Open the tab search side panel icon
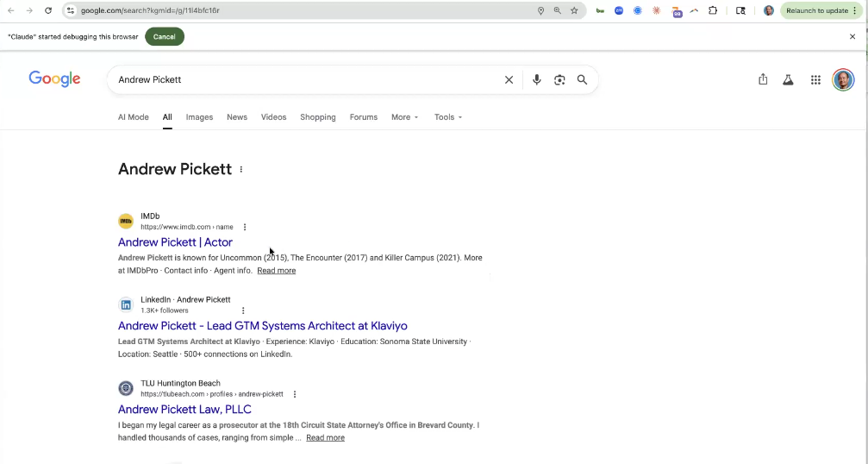Viewport: 868px width, 464px height. (x=740, y=10)
